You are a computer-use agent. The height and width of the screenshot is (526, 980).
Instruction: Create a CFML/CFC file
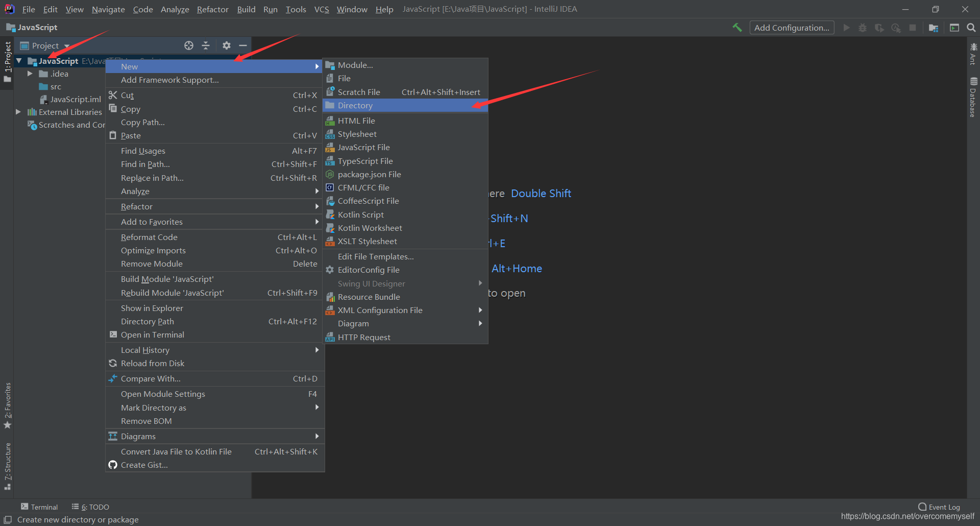tap(405, 187)
